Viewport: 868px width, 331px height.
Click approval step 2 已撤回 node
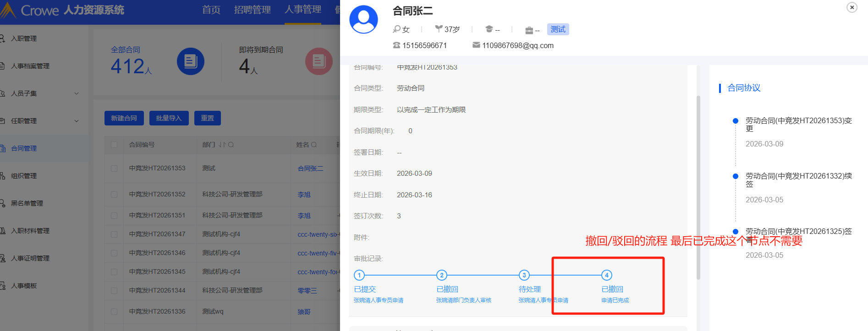click(441, 275)
